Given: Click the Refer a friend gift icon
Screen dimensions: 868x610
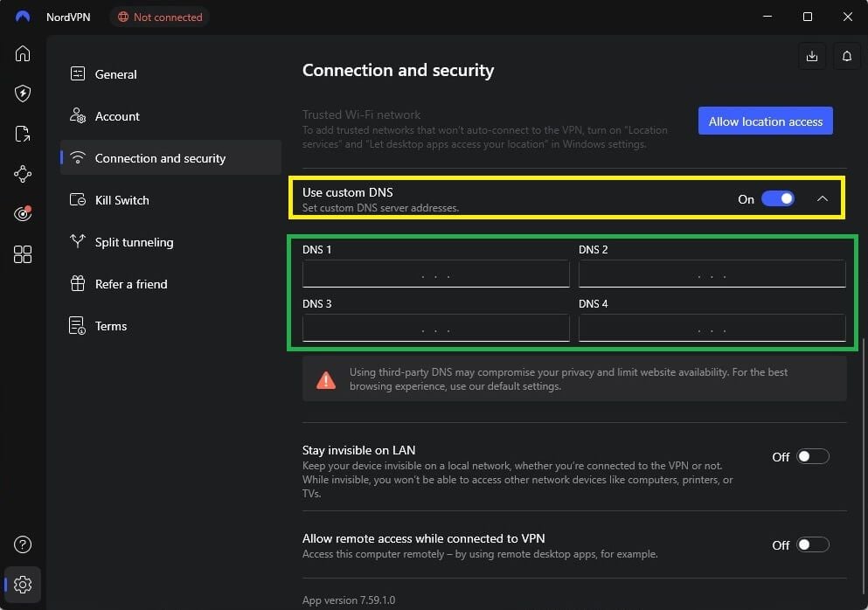Looking at the screenshot, I should click(78, 283).
